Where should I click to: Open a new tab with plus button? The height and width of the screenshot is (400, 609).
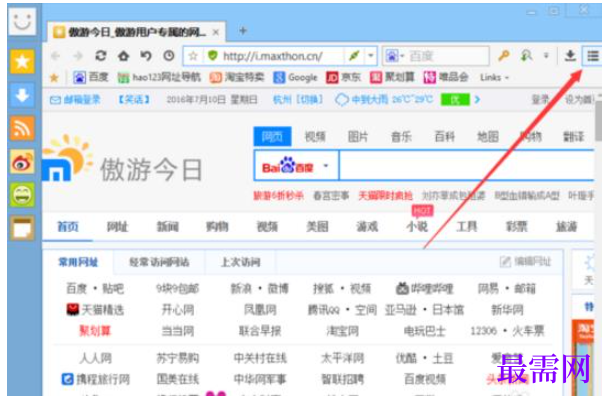coord(243,31)
